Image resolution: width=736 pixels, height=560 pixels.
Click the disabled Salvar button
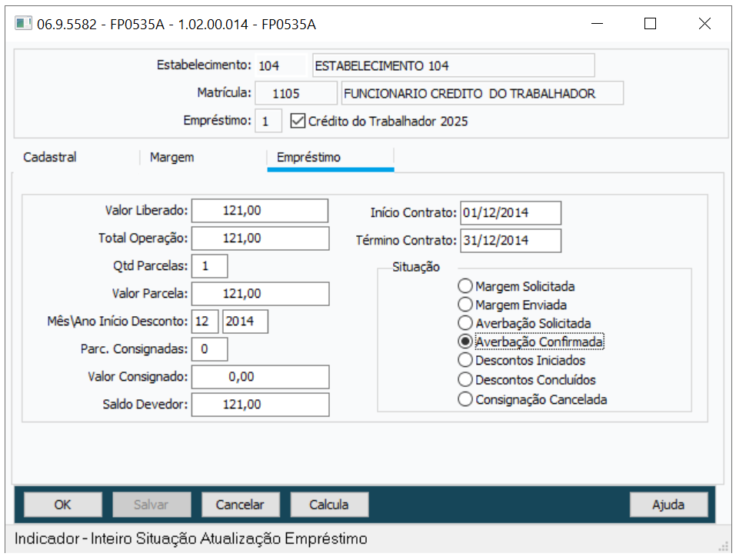click(152, 505)
